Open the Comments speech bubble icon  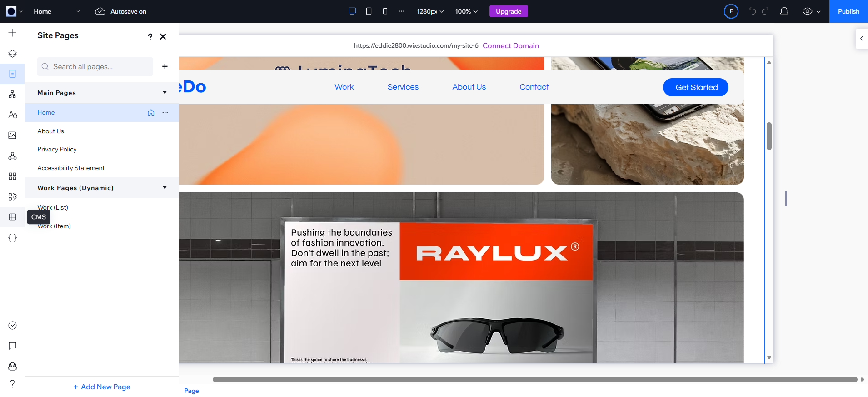pyautogui.click(x=12, y=346)
